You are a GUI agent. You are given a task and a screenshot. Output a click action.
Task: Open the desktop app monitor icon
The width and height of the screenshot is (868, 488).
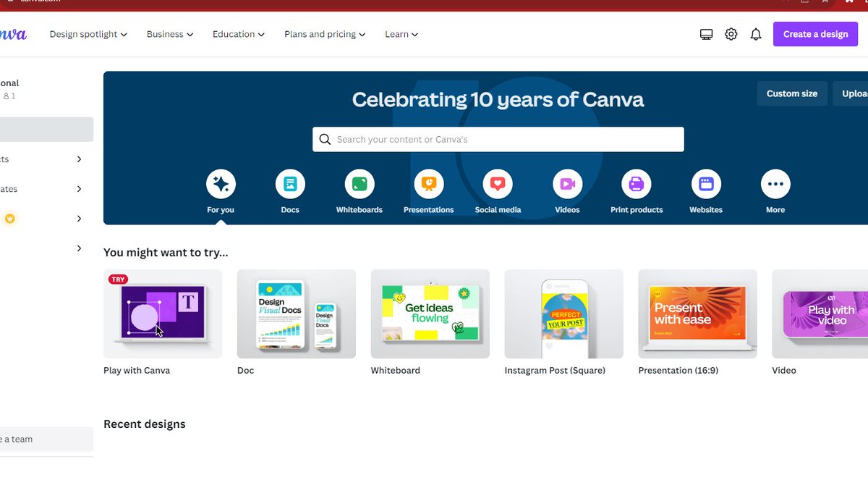tap(707, 34)
